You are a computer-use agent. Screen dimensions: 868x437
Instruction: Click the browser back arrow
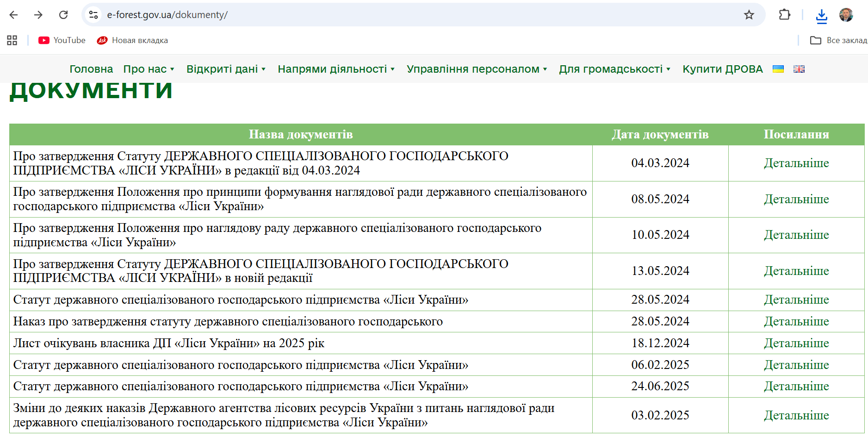(13, 15)
